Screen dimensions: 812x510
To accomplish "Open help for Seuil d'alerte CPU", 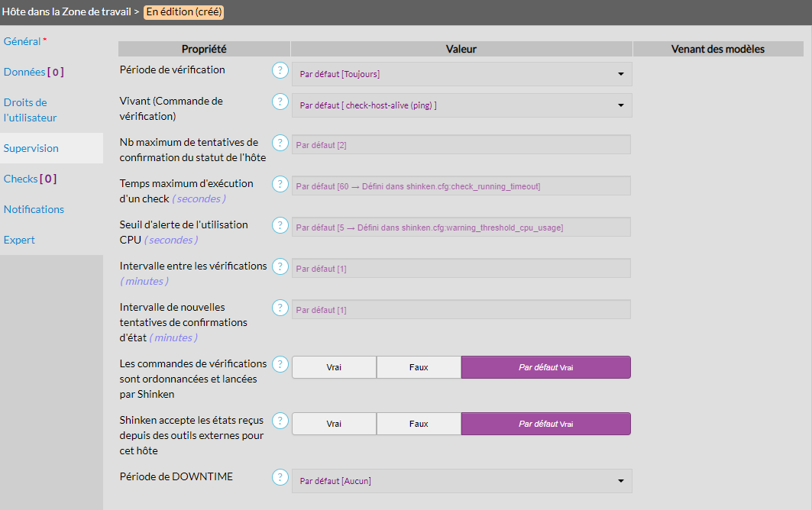I will tap(280, 225).
